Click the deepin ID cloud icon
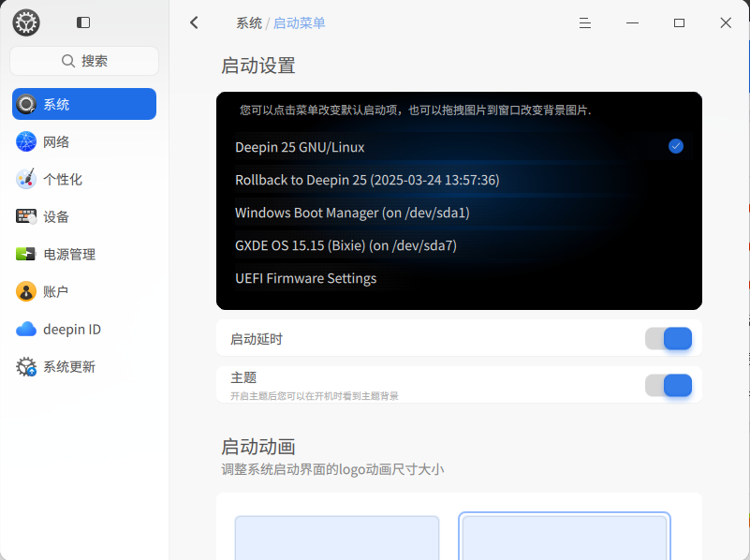Image resolution: width=750 pixels, height=560 pixels. tap(26, 329)
